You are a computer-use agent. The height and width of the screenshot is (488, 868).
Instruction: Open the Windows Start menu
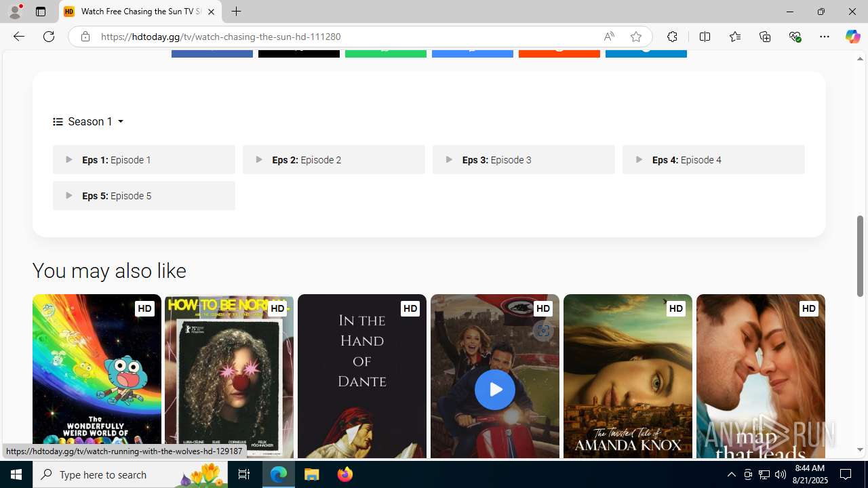tap(16, 474)
